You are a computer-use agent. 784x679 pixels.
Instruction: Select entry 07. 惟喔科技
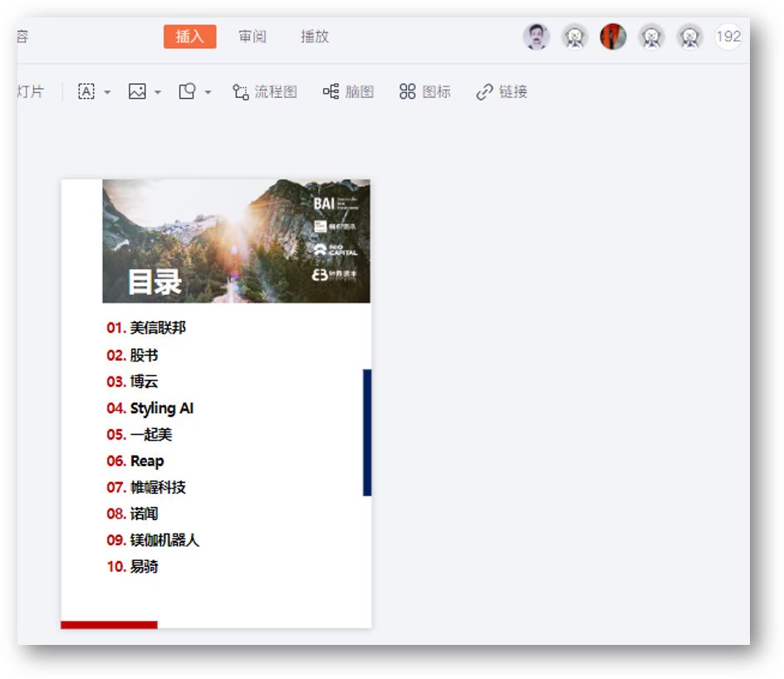(x=146, y=487)
